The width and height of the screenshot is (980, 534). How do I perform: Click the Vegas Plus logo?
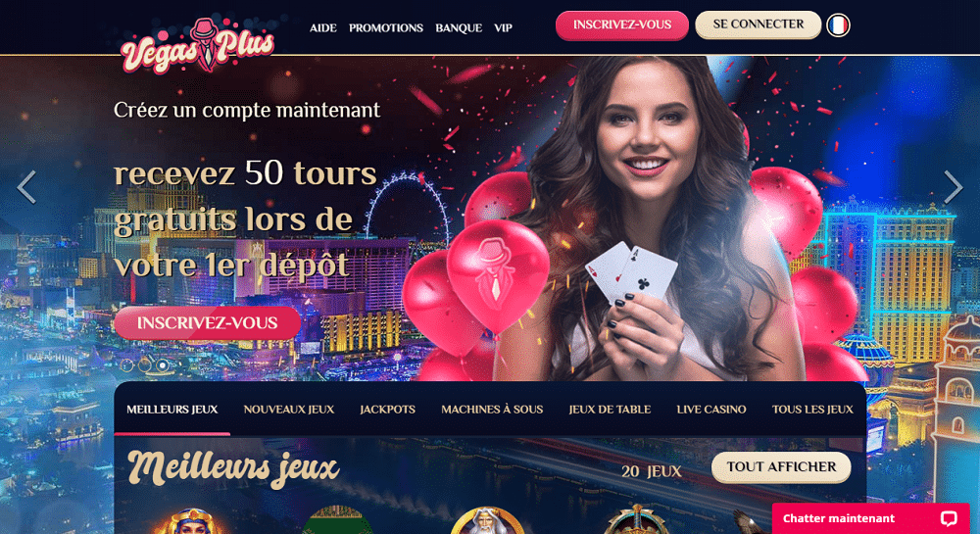pyautogui.click(x=198, y=46)
